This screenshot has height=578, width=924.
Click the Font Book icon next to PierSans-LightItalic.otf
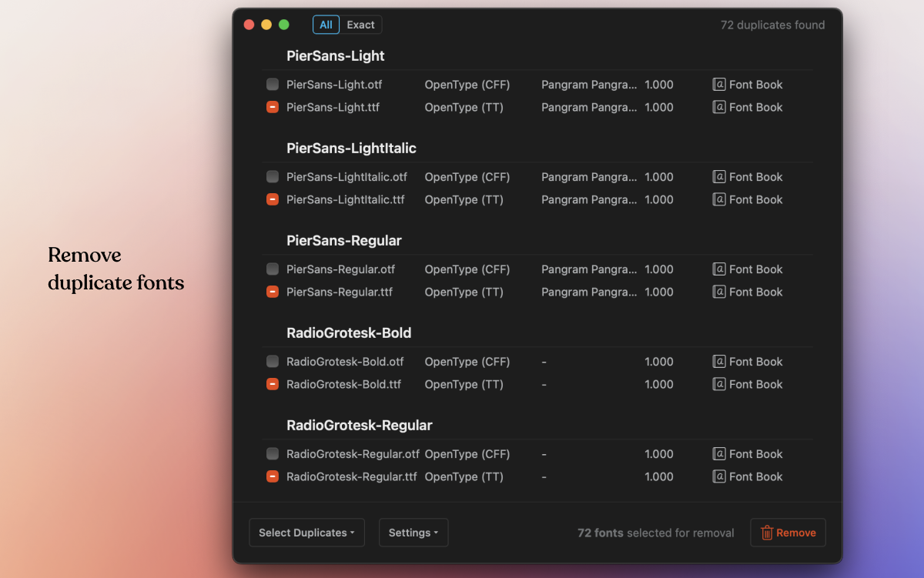(x=718, y=176)
